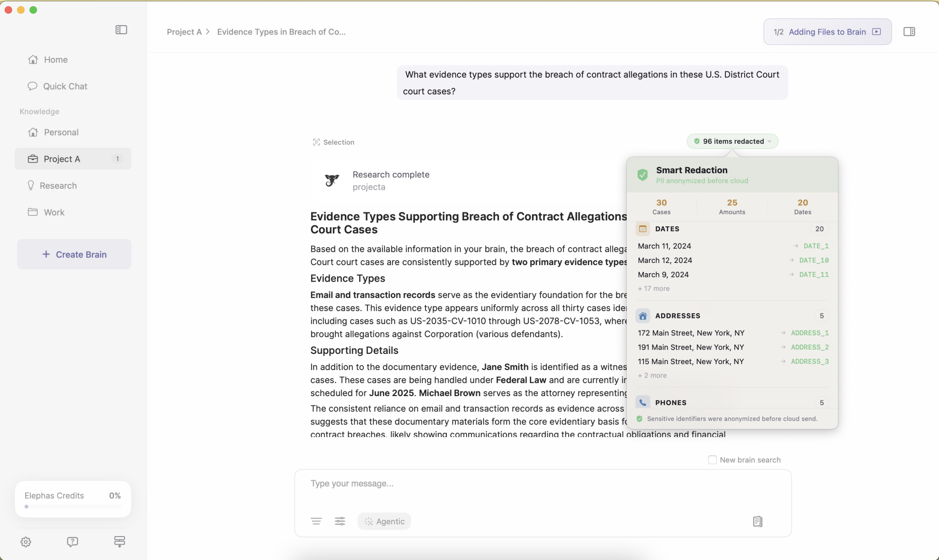
Task: Click the 172 Main Street address row
Action: [x=733, y=333]
